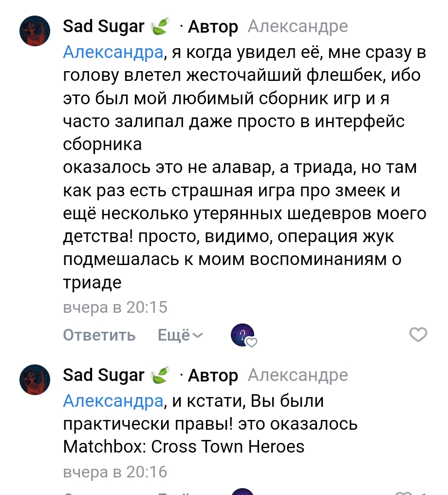Click the "Александра" mention in the first comment
The height and width of the screenshot is (495, 448).
113,52
